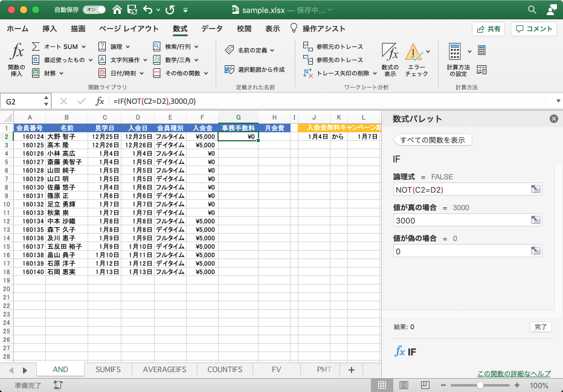
Task: Open the Page Layout (ページ レイアウト) tab
Action: point(129,29)
